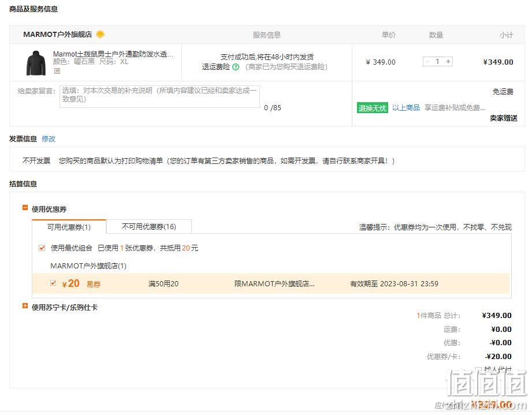The image size is (532, 415).
Task: Switch to 可用优惠券(1) tab
Action: click(69, 227)
